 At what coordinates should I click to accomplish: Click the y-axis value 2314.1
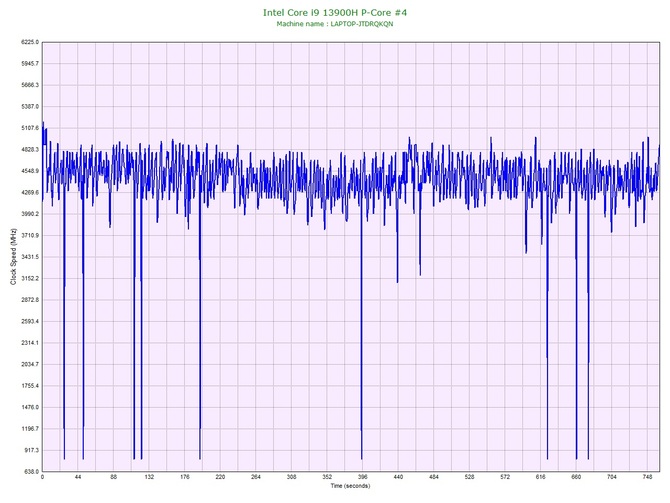pos(30,343)
